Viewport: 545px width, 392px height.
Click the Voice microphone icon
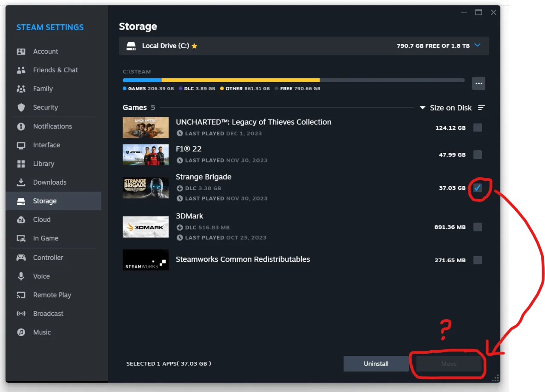tap(21, 276)
